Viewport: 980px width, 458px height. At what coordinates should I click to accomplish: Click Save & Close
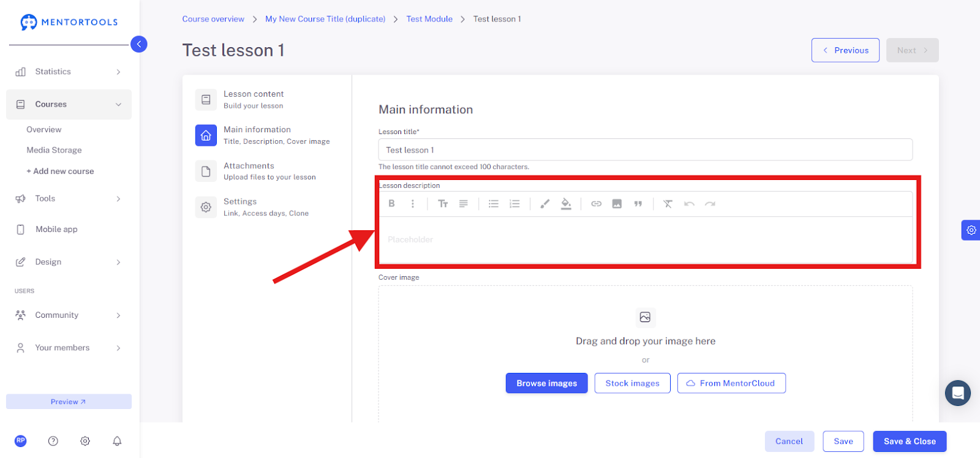pos(910,441)
